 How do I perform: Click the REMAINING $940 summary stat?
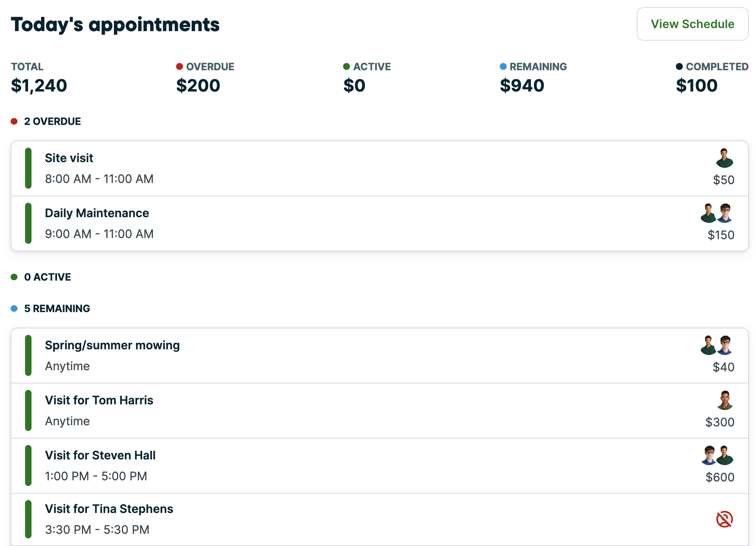click(533, 78)
